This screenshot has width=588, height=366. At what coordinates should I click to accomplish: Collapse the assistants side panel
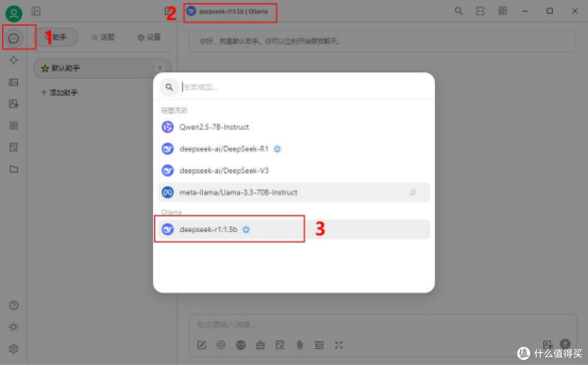click(x=36, y=11)
